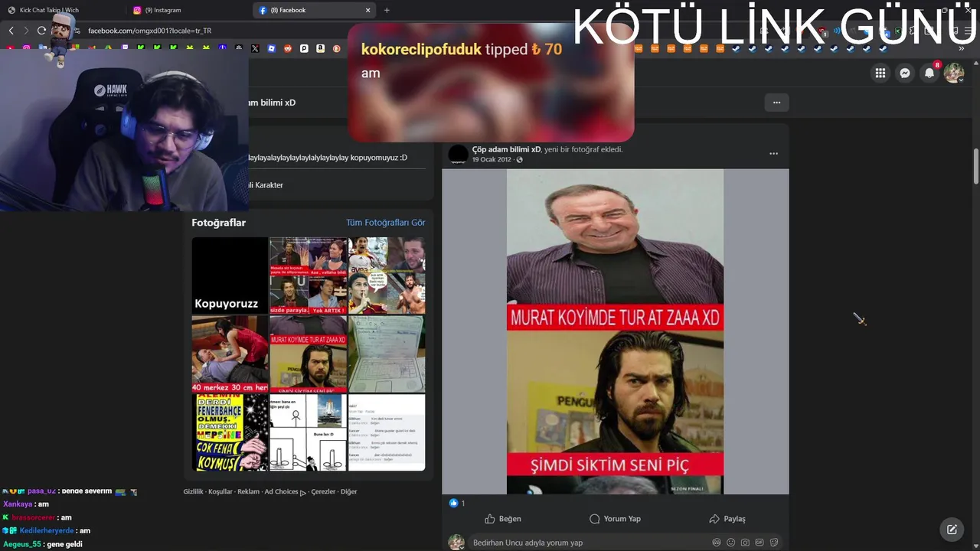Open the Çerezler footer link
This screenshot has height=551, width=980.
click(x=323, y=492)
